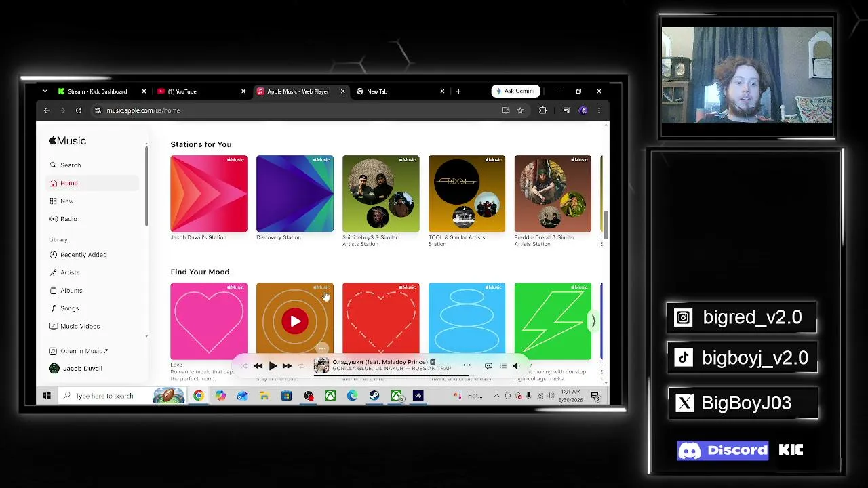Image resolution: width=868 pixels, height=488 pixels.
Task: Open the Jacob Duvall account menu
Action: point(76,369)
